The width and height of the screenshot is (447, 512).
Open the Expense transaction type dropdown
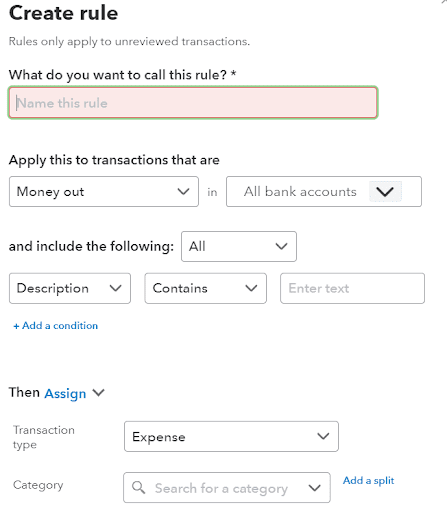[x=231, y=436]
